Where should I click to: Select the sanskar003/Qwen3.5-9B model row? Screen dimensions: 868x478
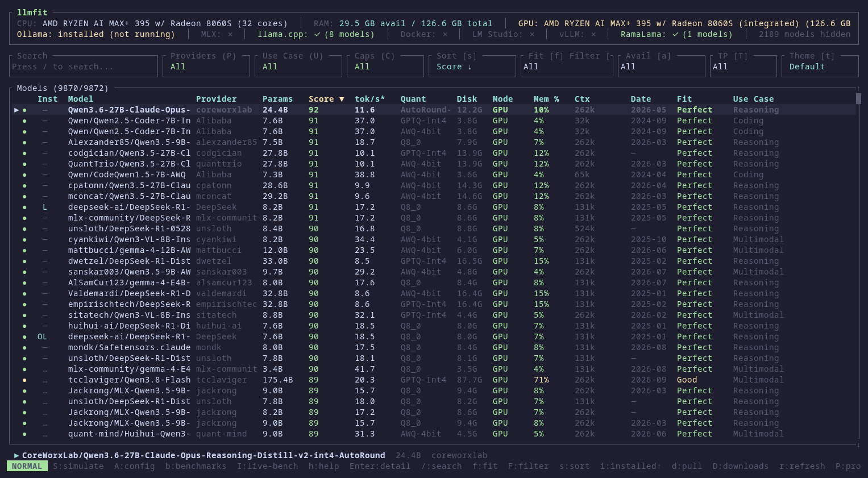click(435, 272)
